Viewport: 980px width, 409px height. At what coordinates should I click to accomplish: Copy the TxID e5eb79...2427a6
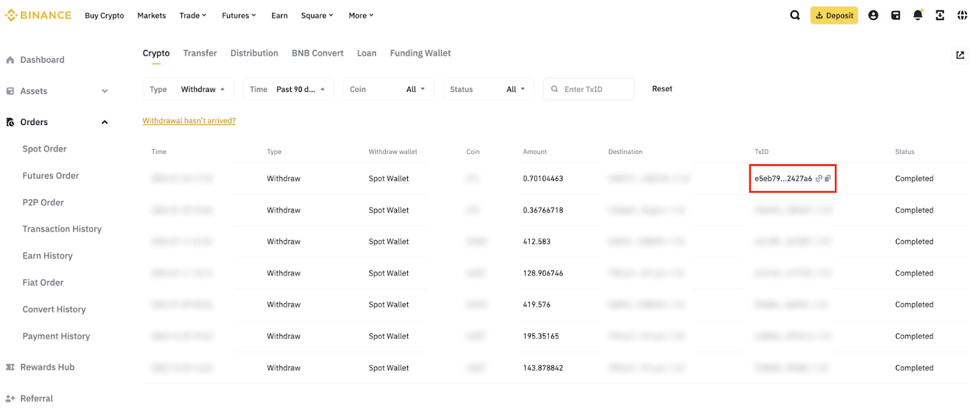(x=828, y=178)
